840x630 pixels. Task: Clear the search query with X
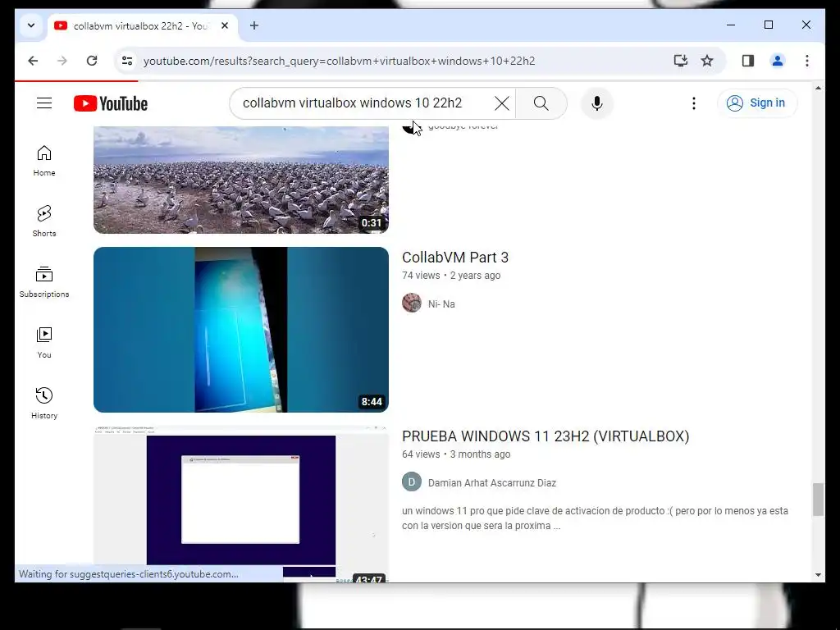[x=502, y=103]
